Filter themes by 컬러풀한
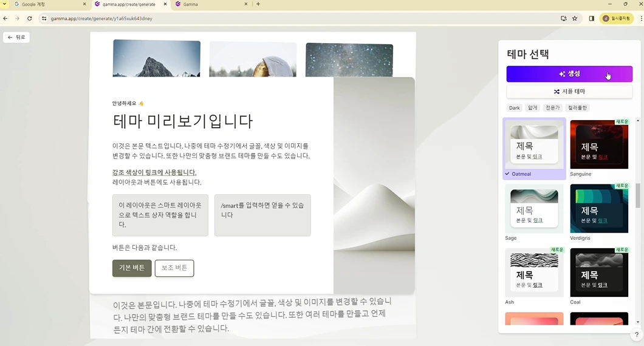 [577, 108]
